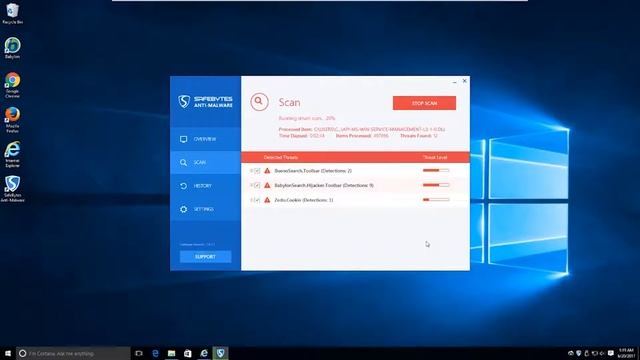Close the SafeBytes window
The width and height of the screenshot is (640, 360).
[464, 81]
